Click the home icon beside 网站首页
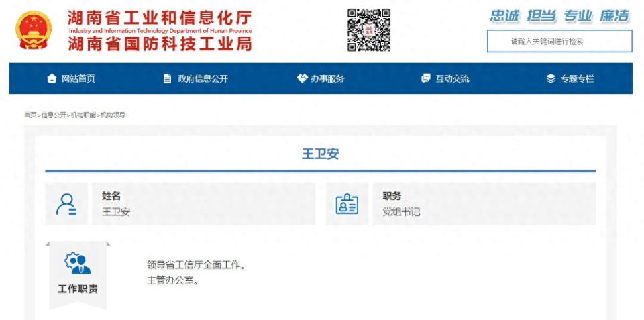644x320 pixels. (x=52, y=78)
